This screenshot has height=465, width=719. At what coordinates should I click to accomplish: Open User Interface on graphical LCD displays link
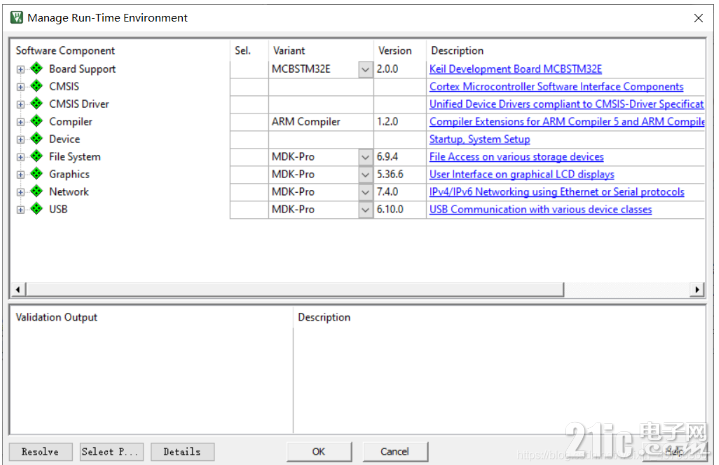(x=522, y=174)
